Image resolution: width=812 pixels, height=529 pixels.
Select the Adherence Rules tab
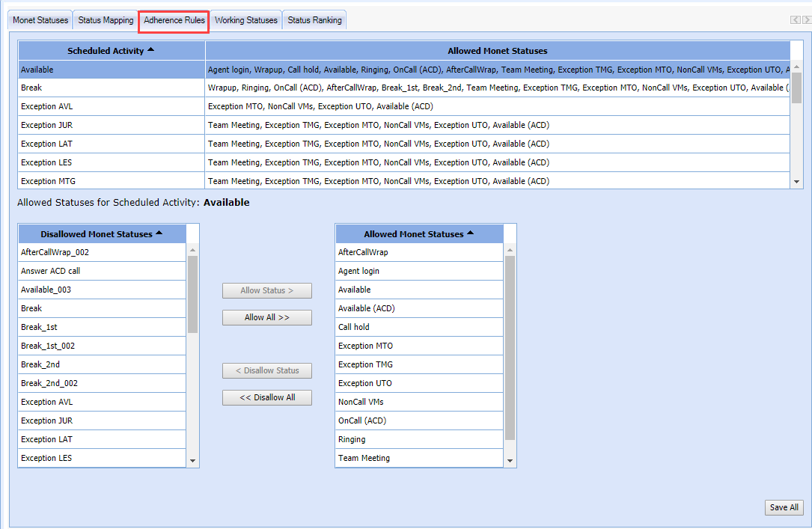click(174, 20)
